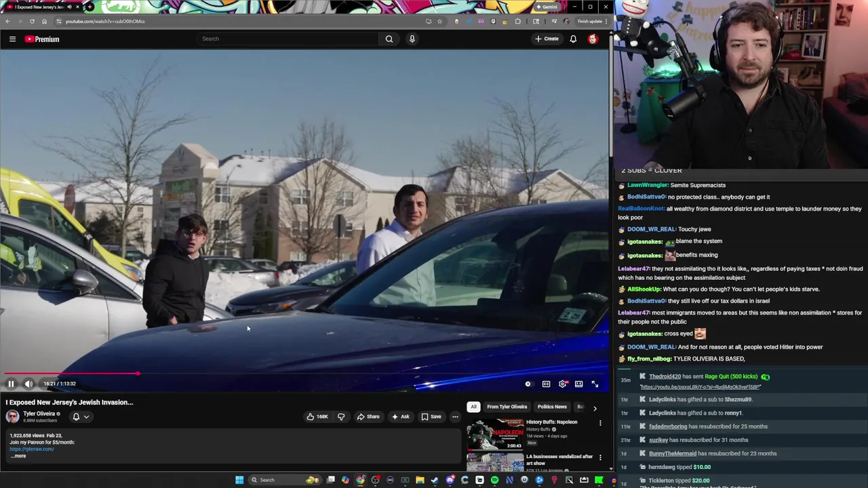Toggle the channel notification bell

point(76,417)
